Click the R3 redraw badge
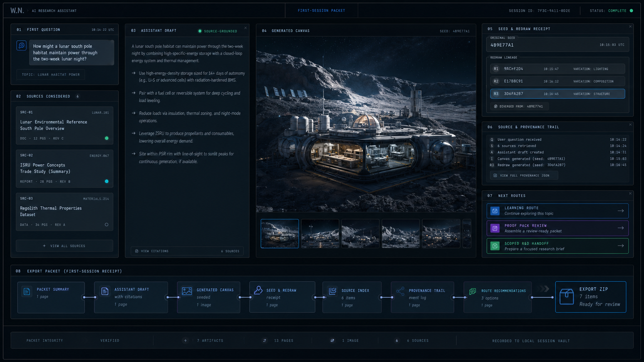 [496, 94]
